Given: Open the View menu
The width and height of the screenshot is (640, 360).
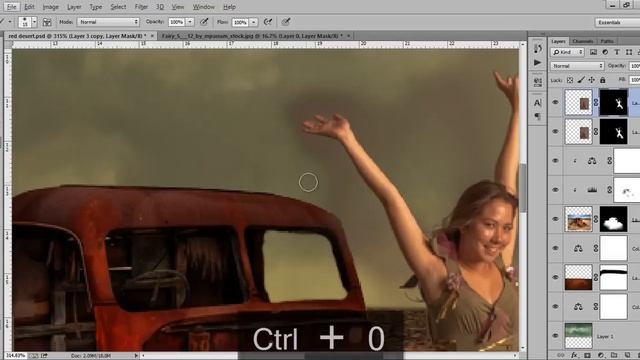Looking at the screenshot, I should tap(178, 7).
